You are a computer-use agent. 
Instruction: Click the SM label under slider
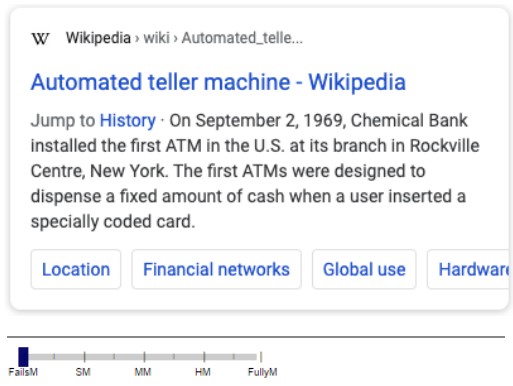(83, 372)
